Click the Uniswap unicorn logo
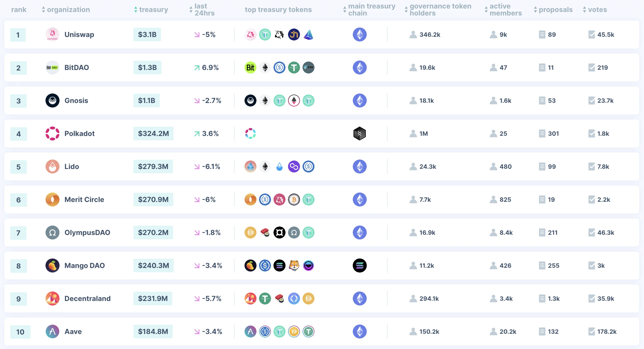 pos(52,34)
